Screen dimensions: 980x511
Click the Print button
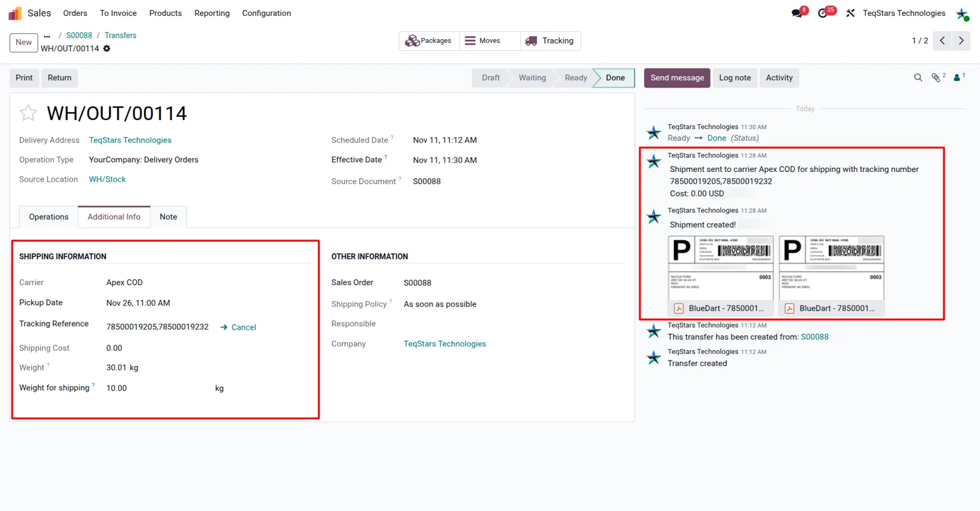coord(24,78)
